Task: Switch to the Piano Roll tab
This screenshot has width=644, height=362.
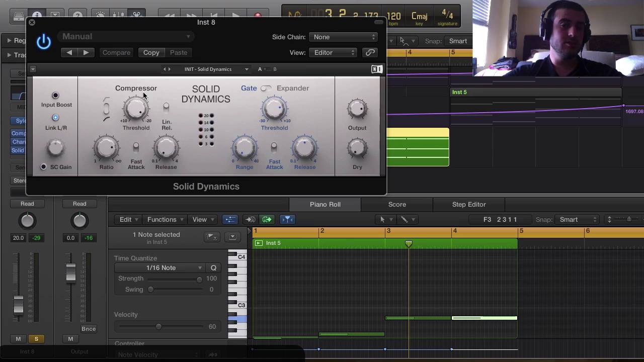Action: 325,204
